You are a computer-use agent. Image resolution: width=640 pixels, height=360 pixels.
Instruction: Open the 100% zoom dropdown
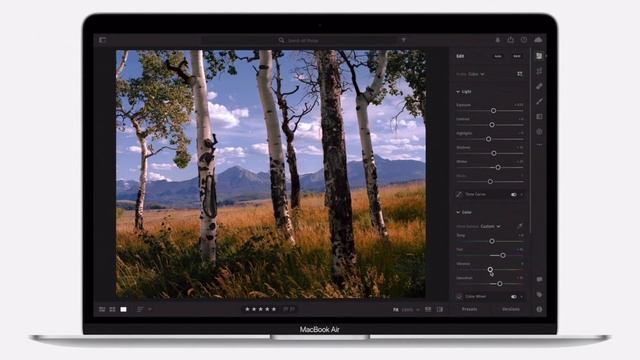click(x=410, y=310)
